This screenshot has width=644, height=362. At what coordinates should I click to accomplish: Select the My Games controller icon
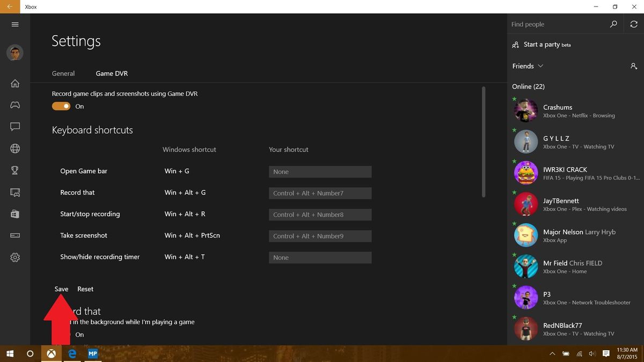(x=14, y=105)
